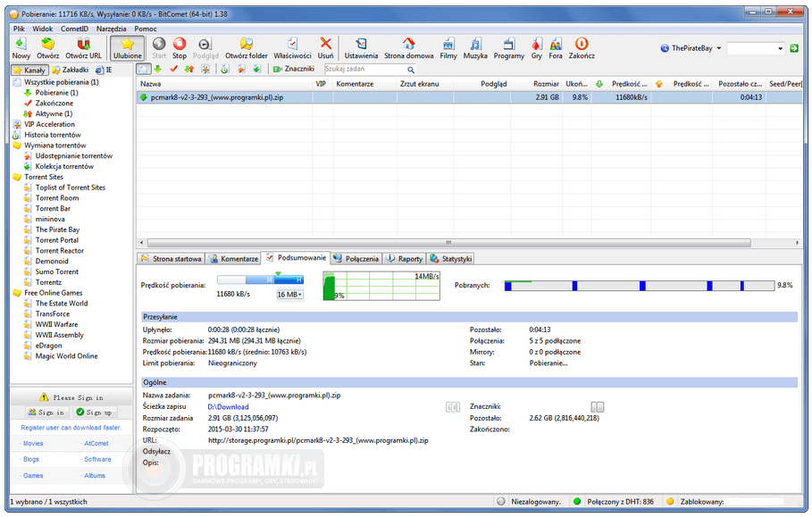This screenshot has width=812, height=517.
Task: Click the task list horizontal scrollbar
Action: (448, 243)
